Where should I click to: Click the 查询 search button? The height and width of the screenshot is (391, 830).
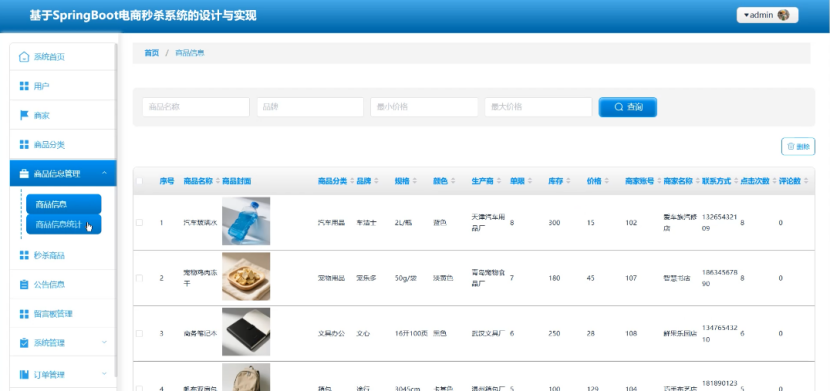(627, 107)
